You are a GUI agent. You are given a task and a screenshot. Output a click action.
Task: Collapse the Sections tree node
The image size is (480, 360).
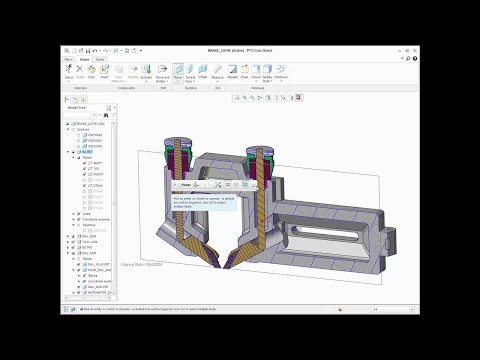point(68,129)
